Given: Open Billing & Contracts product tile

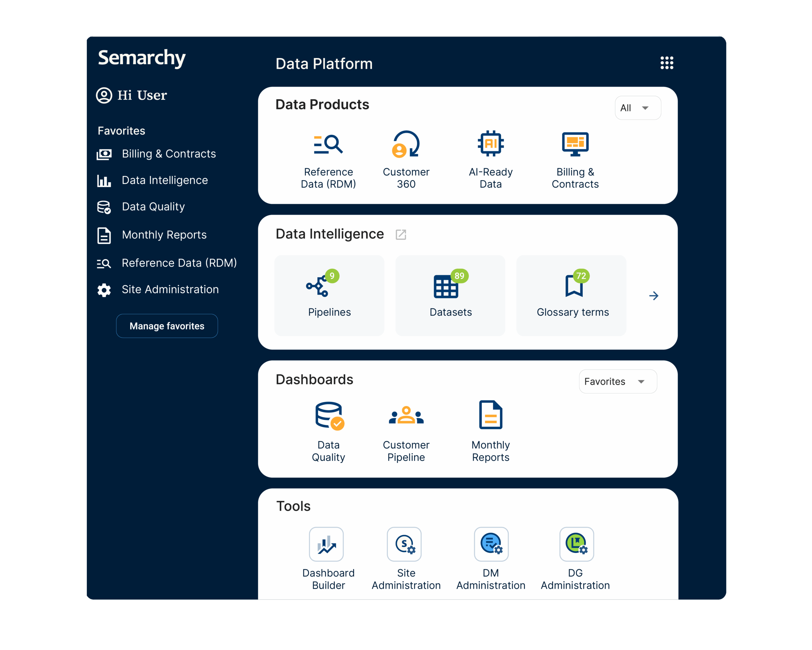Looking at the screenshot, I should pos(575,160).
